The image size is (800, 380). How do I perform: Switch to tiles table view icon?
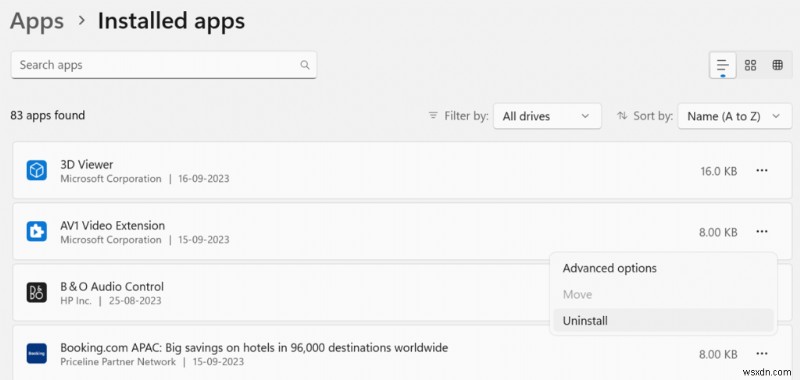(x=778, y=65)
